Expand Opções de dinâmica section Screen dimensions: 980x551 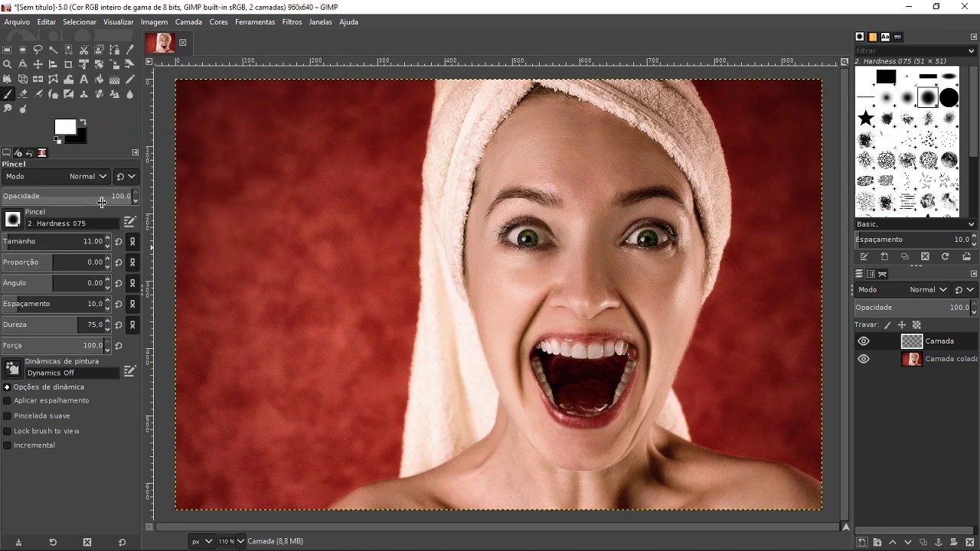(7, 387)
